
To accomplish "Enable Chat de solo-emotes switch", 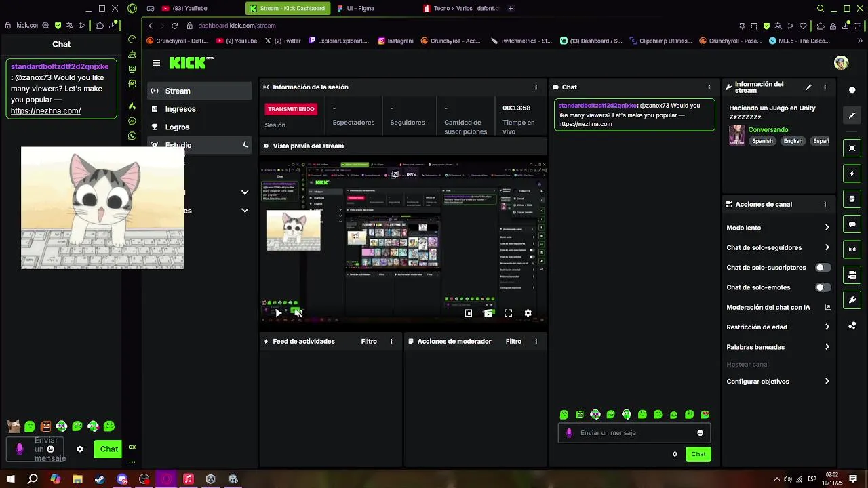I will [823, 287].
